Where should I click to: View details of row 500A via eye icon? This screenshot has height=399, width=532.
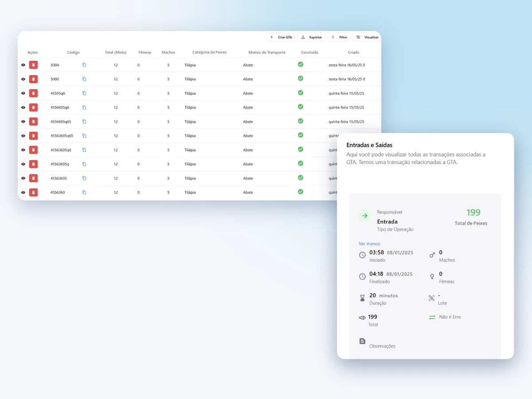pyautogui.click(x=23, y=65)
